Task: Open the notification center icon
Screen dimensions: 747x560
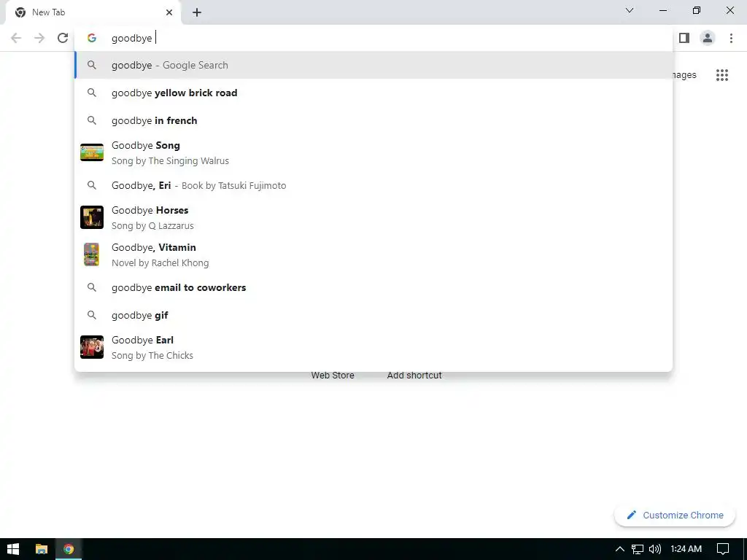Action: (x=723, y=549)
